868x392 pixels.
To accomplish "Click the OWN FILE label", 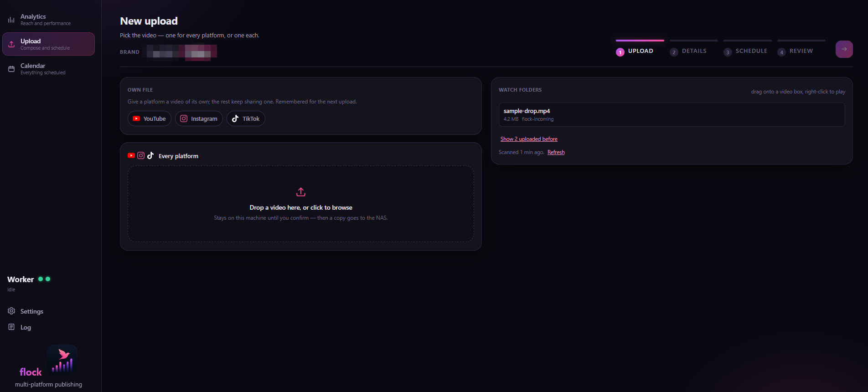I will [x=140, y=90].
